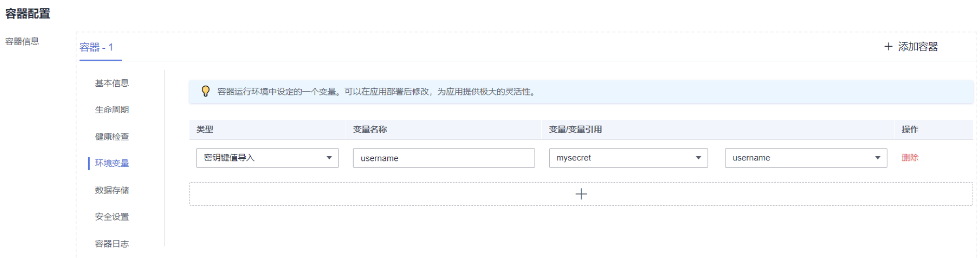Click the lightbulb tip icon
The image size is (980, 258).
(x=205, y=91)
